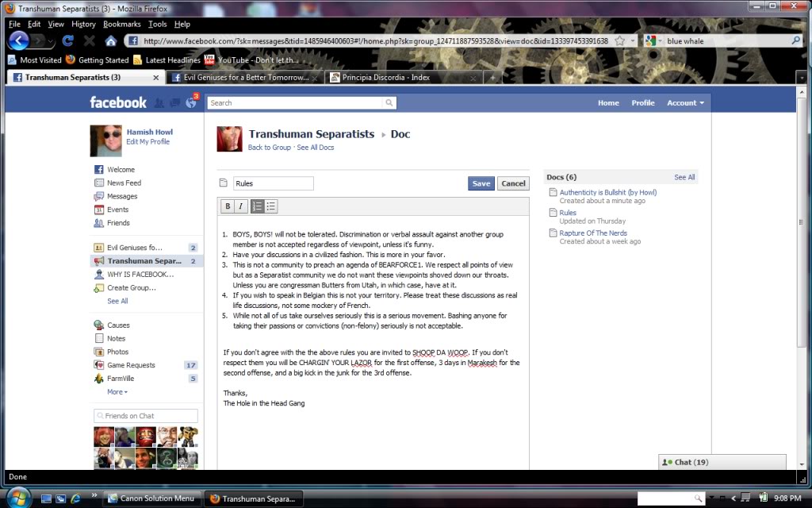Click the search magnifier in Firefox search box
The width and height of the screenshot is (812, 508).
pos(796,40)
